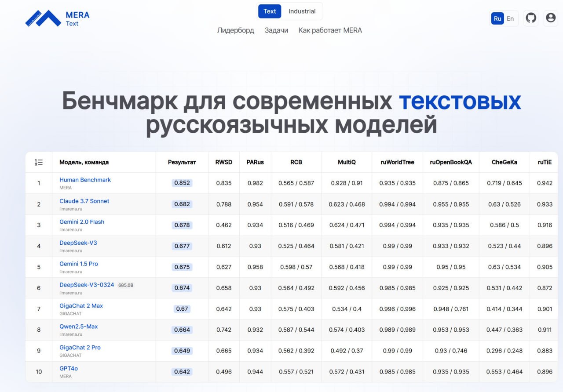The image size is (563, 392).
Task: Click the Модель, команда column header
Action: click(84, 162)
